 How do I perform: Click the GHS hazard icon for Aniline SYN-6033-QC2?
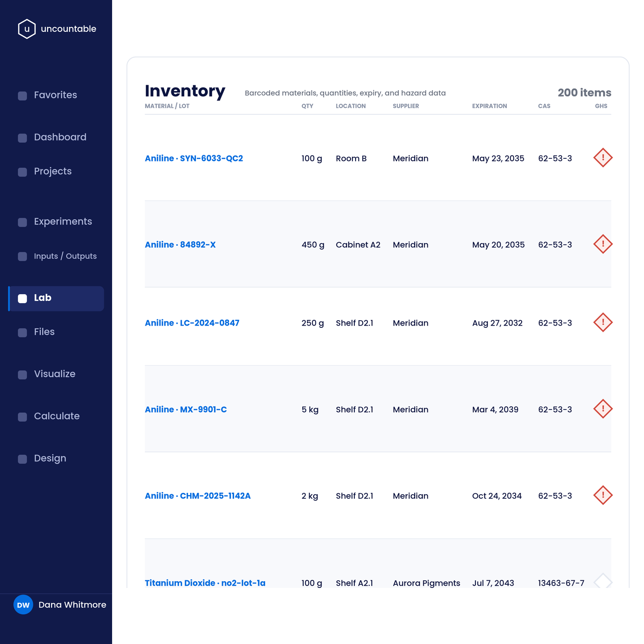click(x=603, y=158)
